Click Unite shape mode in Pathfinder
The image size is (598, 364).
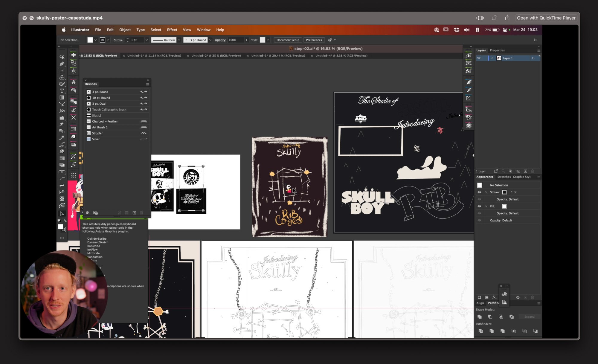point(480,316)
